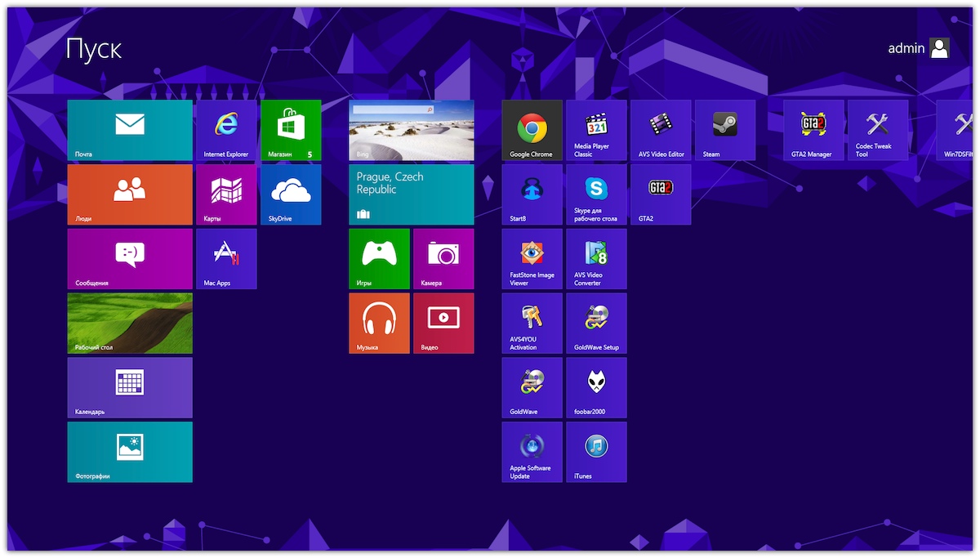Click the search box in Bing tile
This screenshot has width=980, height=558.
click(393, 109)
